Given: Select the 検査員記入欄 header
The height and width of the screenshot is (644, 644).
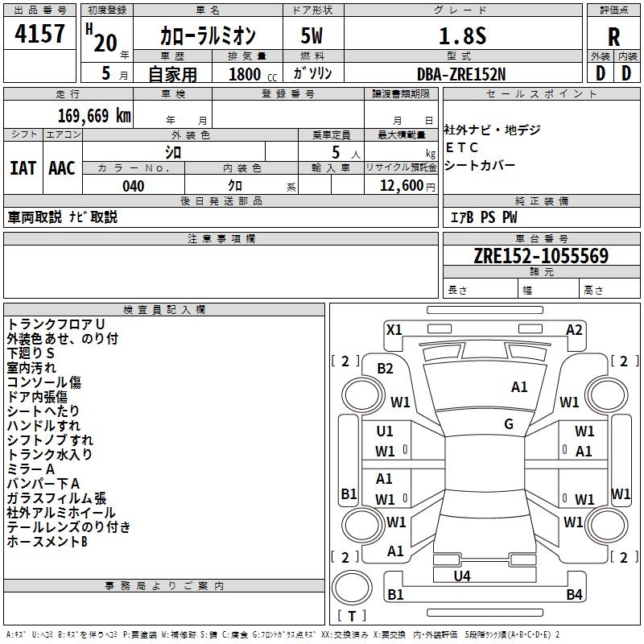Looking at the screenshot, I should (x=164, y=310).
